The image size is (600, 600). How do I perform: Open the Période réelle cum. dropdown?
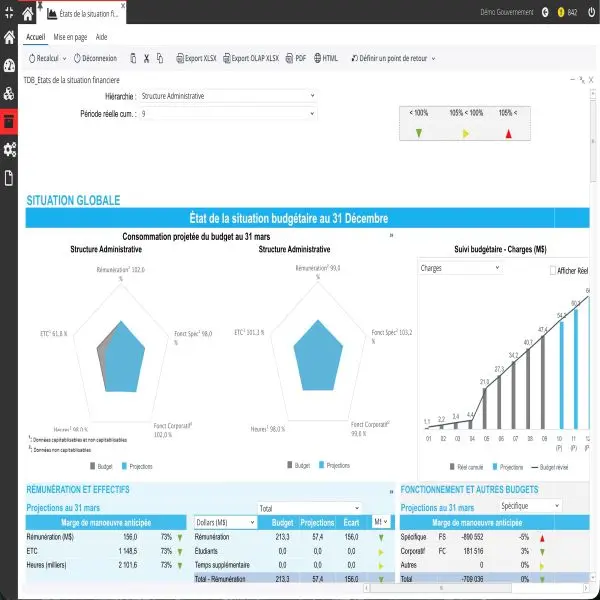click(228, 114)
